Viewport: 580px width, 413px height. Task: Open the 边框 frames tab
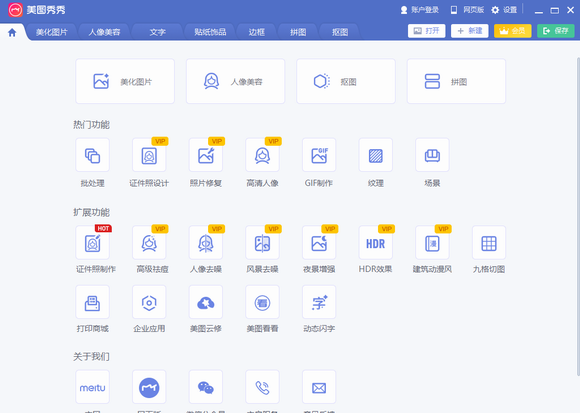click(x=256, y=32)
